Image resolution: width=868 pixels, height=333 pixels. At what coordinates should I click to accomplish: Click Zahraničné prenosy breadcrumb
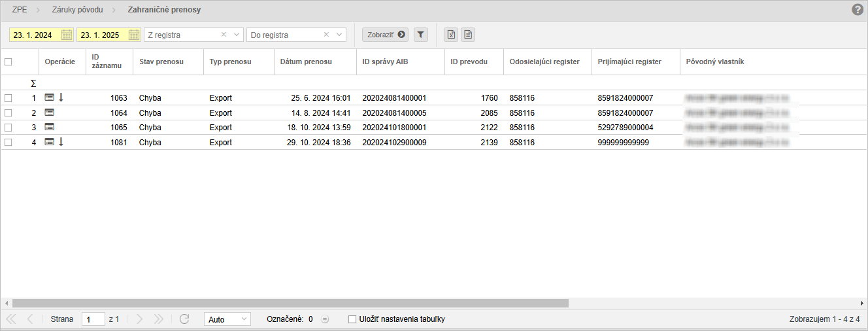point(163,10)
